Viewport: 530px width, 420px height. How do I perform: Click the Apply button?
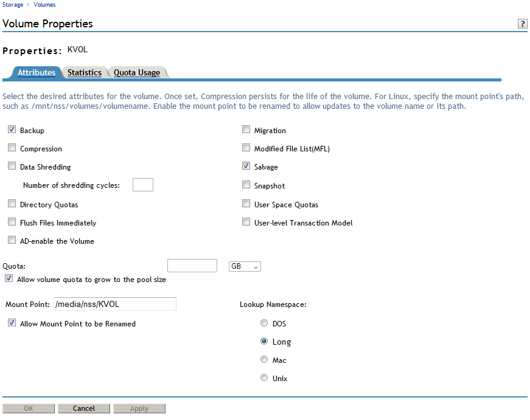139,408
